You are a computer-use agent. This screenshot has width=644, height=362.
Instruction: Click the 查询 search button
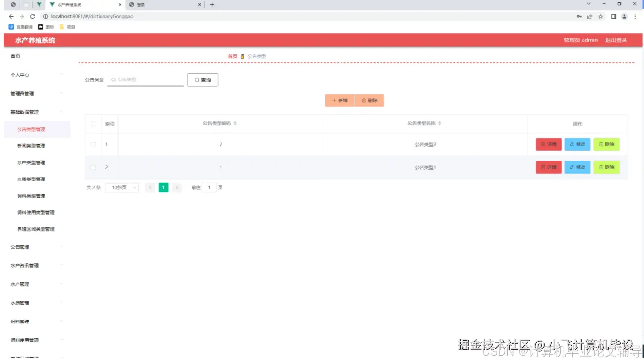(202, 80)
